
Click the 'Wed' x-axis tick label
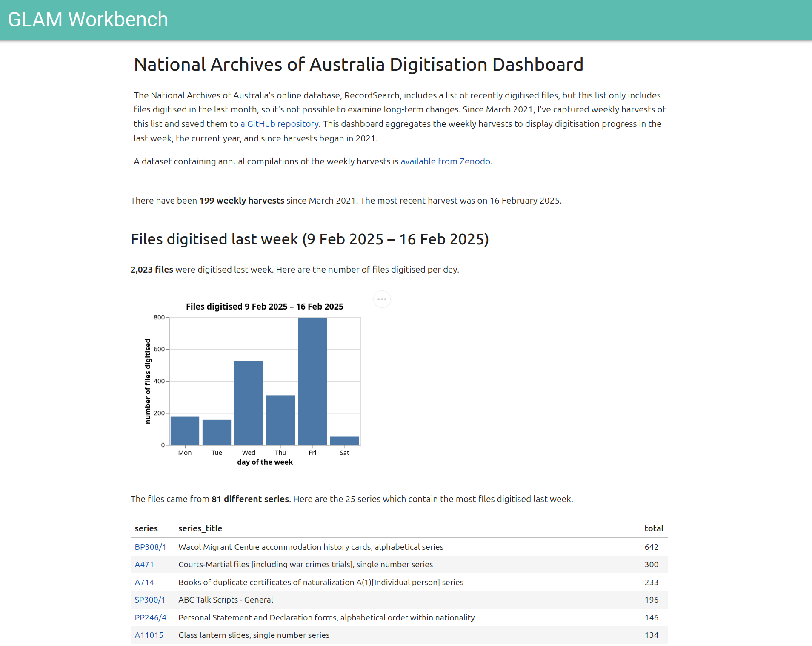click(249, 453)
